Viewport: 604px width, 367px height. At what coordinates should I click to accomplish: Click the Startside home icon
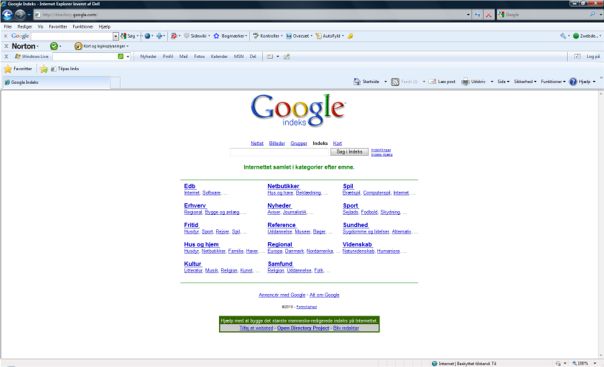(357, 82)
